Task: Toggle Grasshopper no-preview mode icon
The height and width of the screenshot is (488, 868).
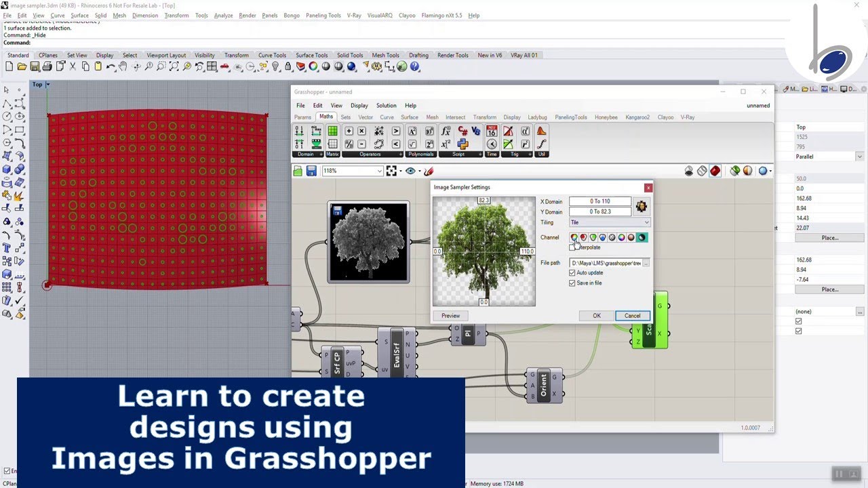Action: 689,171
